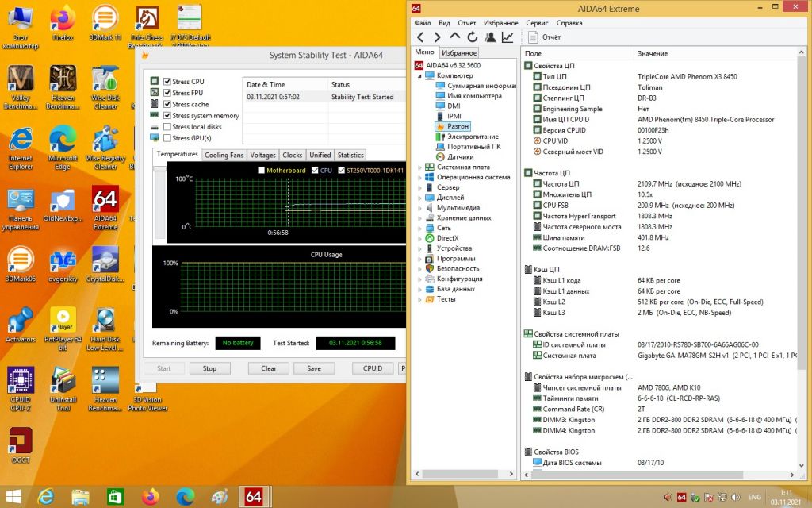Uncheck Stress FPU checkbox
This screenshot has width=812, height=508.
point(167,93)
